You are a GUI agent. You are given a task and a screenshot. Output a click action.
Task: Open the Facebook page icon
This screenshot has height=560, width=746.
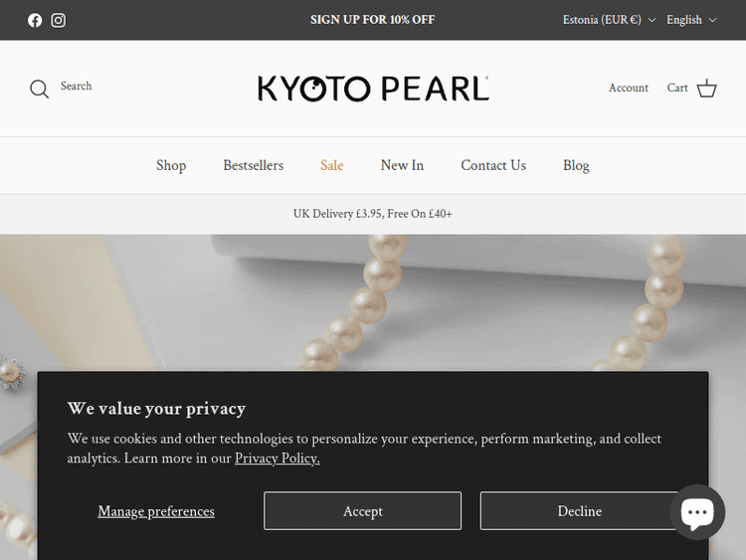point(35,20)
